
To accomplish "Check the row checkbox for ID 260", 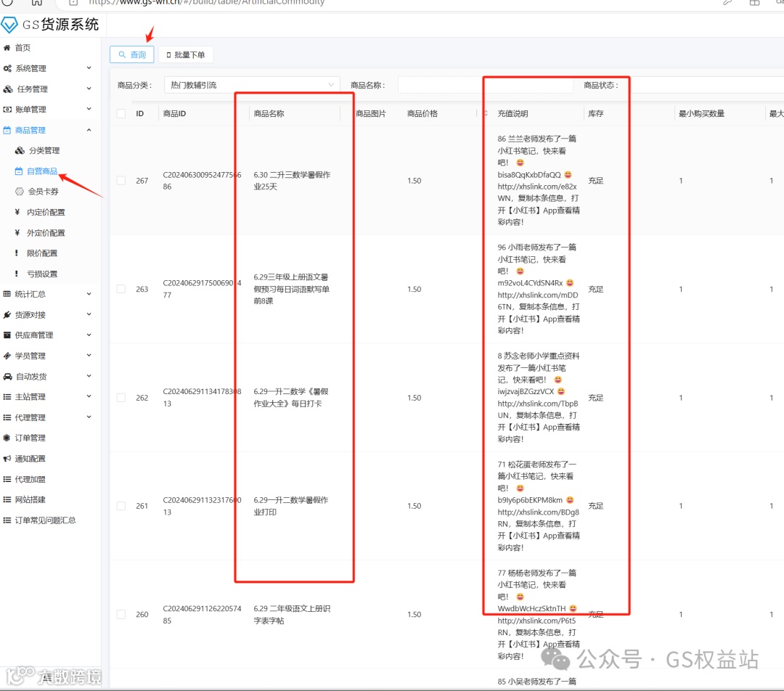I will click(x=121, y=614).
